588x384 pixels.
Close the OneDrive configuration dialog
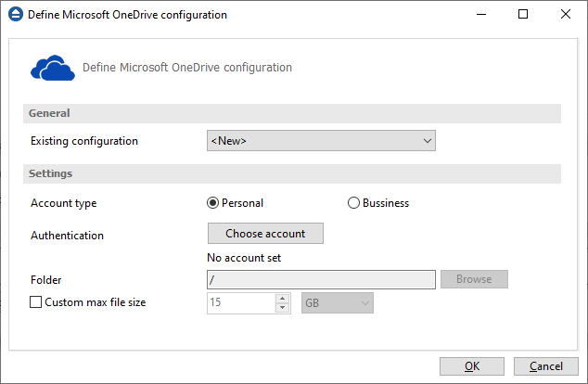(566, 14)
